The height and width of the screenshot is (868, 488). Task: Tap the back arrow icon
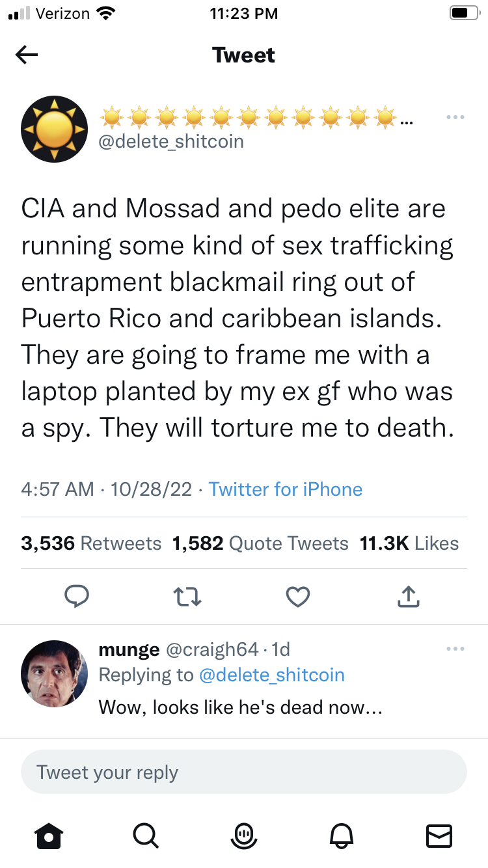coord(27,56)
